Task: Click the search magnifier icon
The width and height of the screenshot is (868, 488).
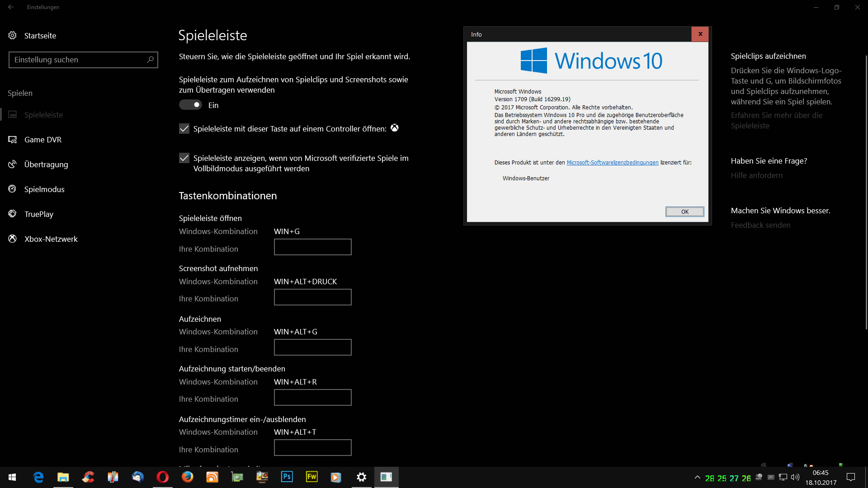Action: coord(151,60)
